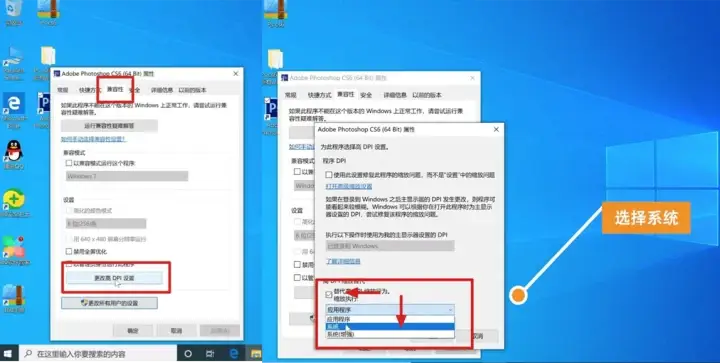Screen dimensions: 720x363
Task: Select the Photoshop shortcut on the right desktop
Action: pos(271,110)
